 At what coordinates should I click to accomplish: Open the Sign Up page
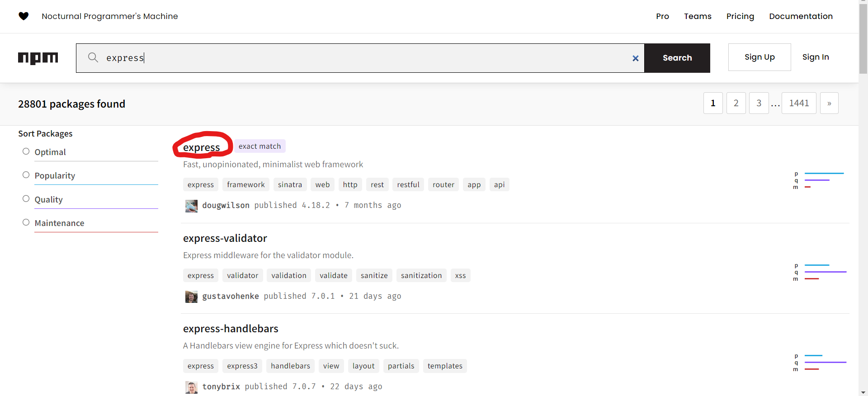click(x=759, y=57)
